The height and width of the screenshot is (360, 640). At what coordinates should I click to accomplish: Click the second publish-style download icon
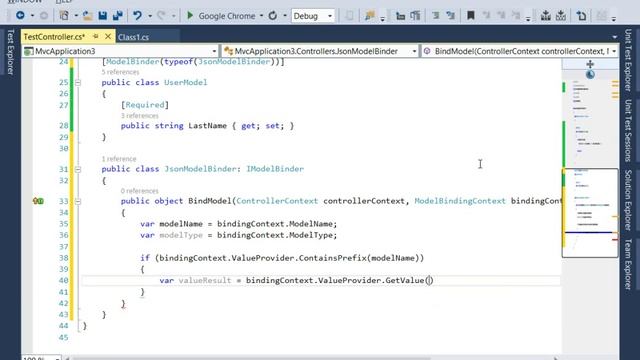[x=561, y=16]
